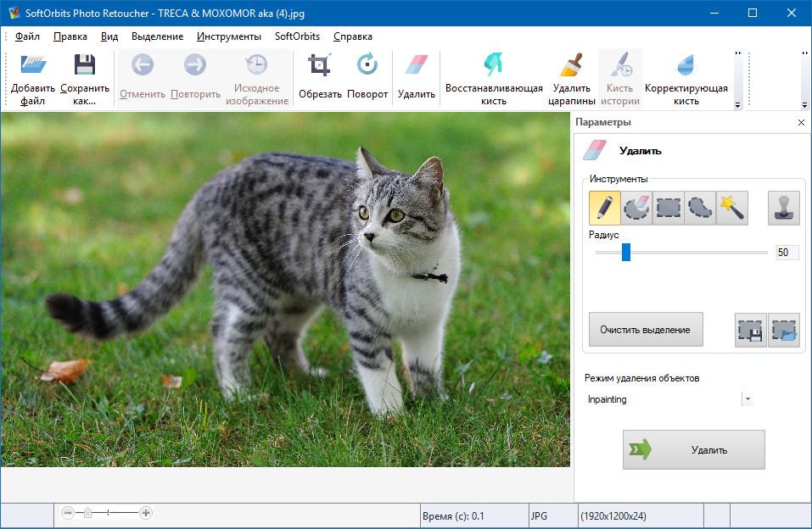The width and height of the screenshot is (812, 529).
Task: Click the Радиус slider track
Action: point(696,253)
